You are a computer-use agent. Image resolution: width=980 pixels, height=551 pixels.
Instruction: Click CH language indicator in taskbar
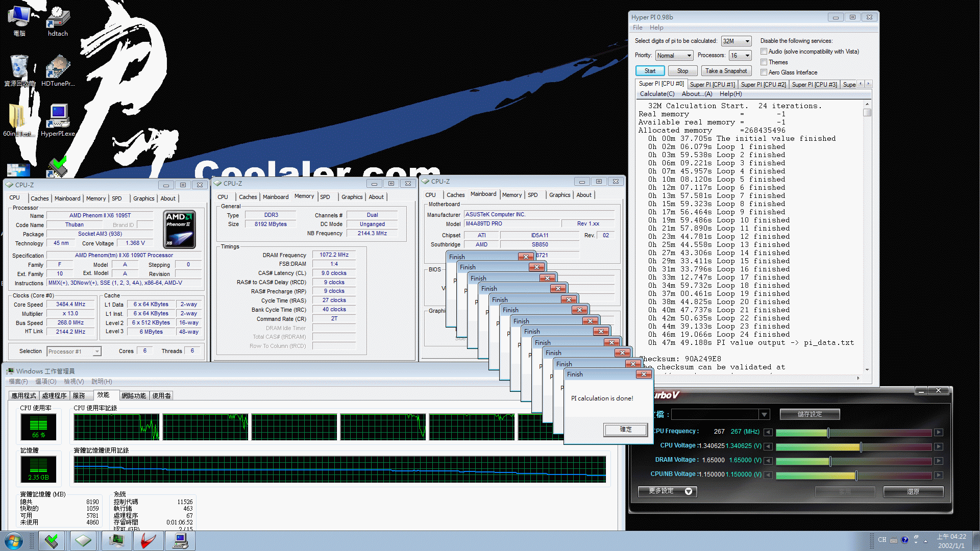tap(882, 540)
